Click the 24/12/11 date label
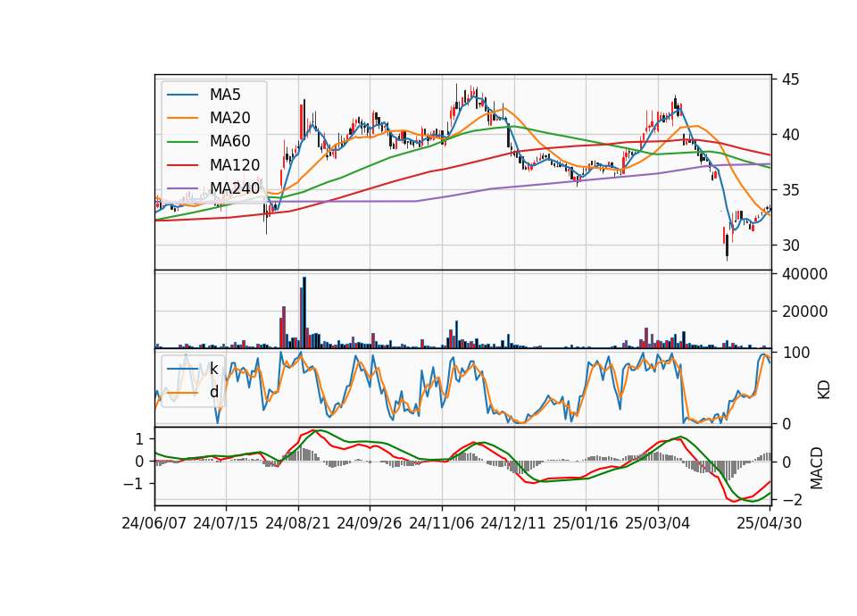 click(513, 524)
